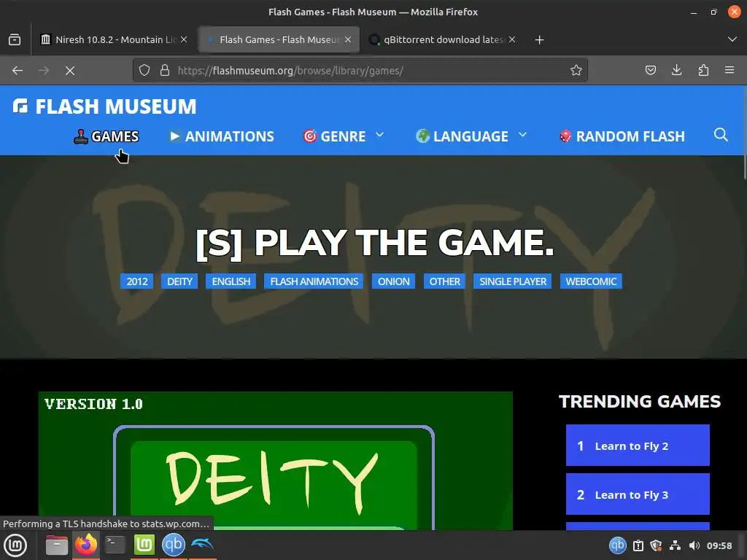Open the Animations nav item
Screen dimensions: 747x560
pos(222,136)
